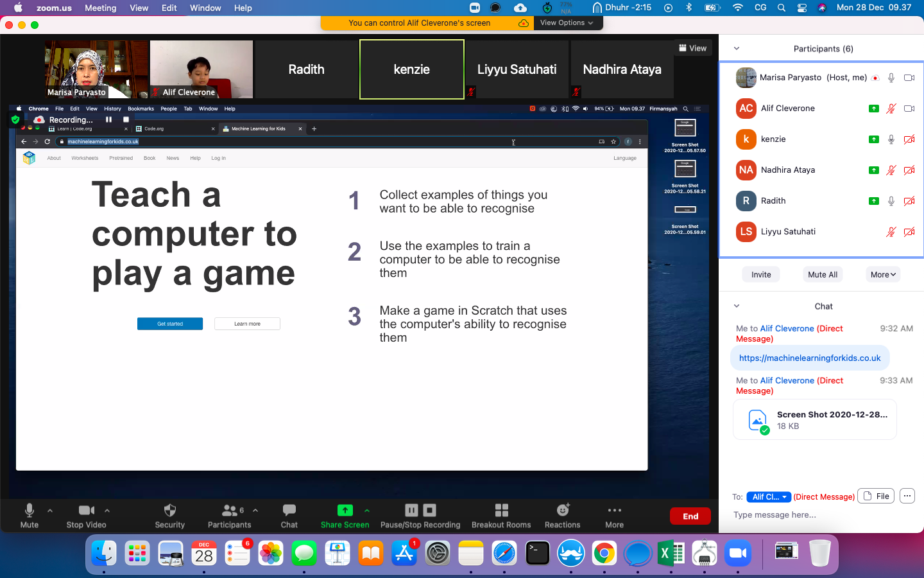Click Learn more on shared webpage
The image size is (924, 578).
click(x=247, y=324)
